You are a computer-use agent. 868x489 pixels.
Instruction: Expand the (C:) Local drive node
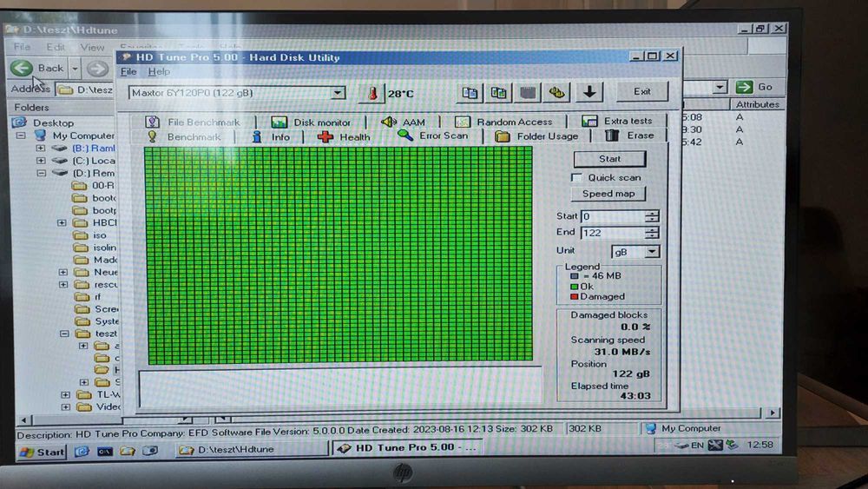(x=41, y=161)
